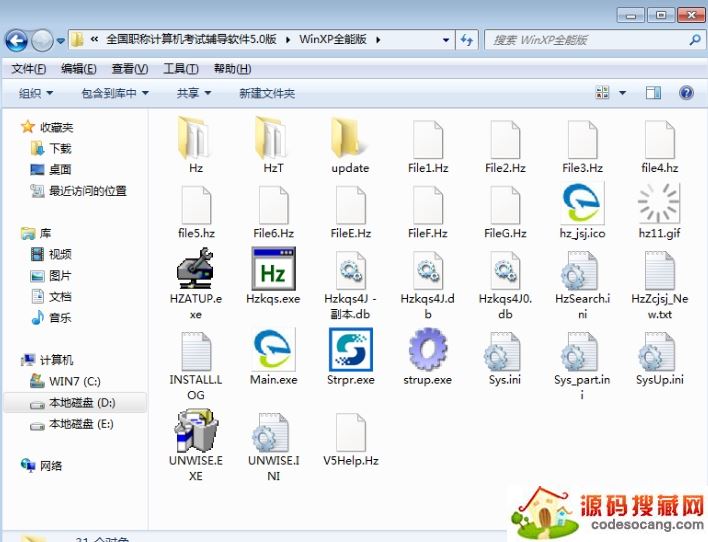
Task: Select the hz11.gif image file
Action: click(x=659, y=204)
